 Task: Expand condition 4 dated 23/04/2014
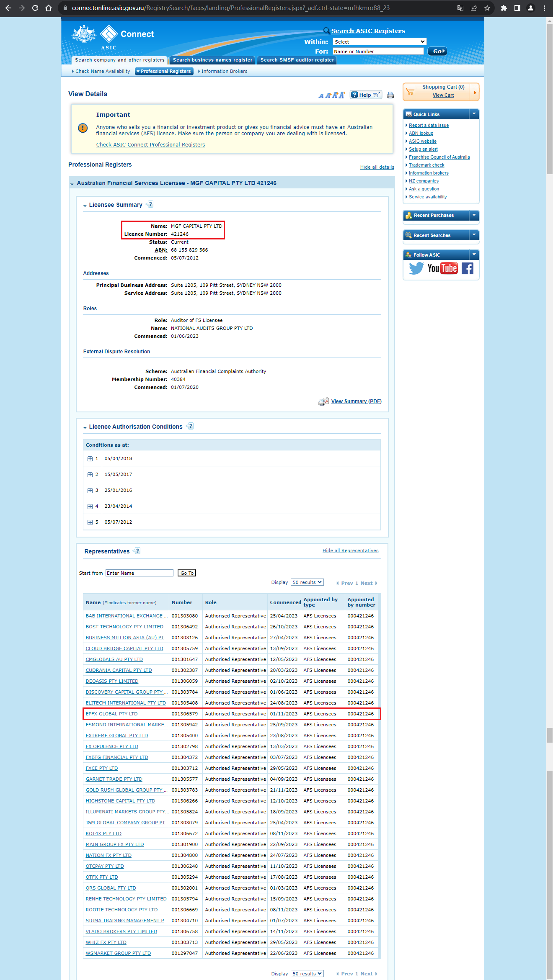[x=90, y=507]
